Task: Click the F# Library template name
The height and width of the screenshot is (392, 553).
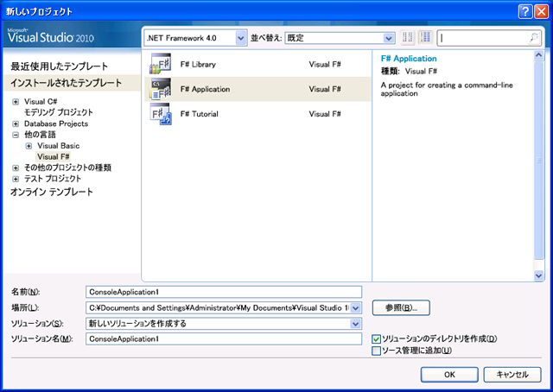Action: tap(198, 64)
